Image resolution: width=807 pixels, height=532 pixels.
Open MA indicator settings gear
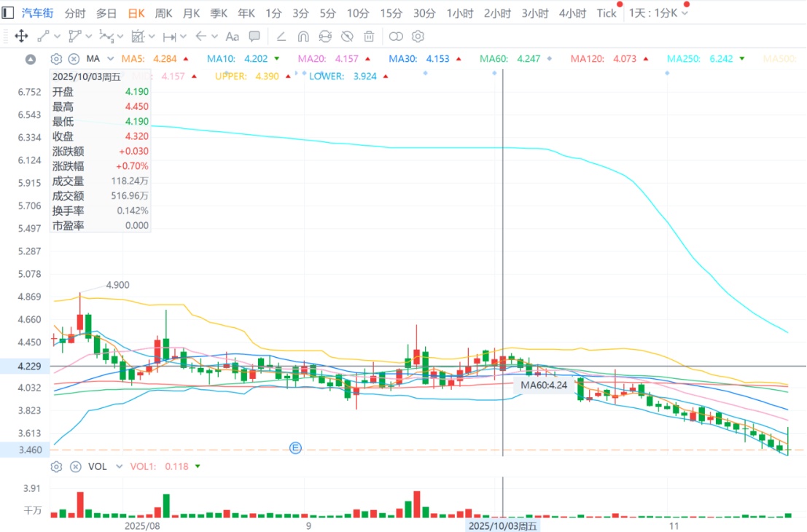tap(56, 59)
